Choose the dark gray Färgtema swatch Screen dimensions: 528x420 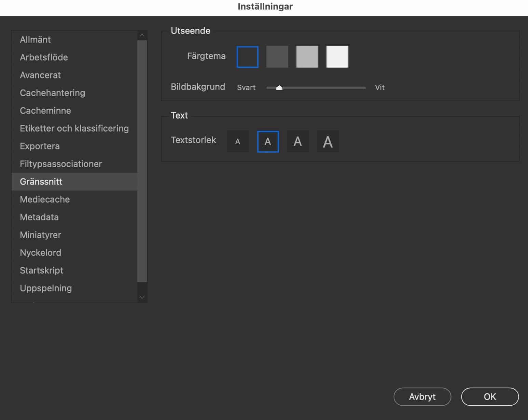coord(277,57)
